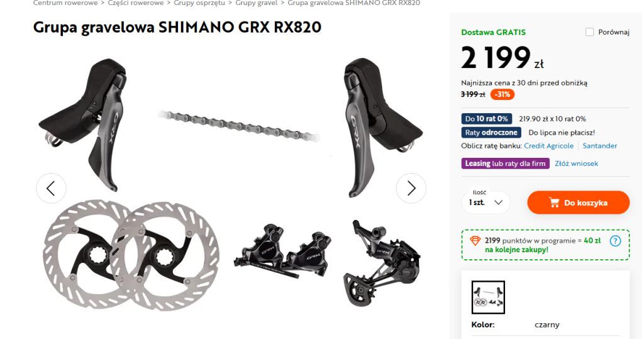Viewport: 644px width, 339px height.
Task: Click the Raty odroczone badge
Action: (x=491, y=132)
